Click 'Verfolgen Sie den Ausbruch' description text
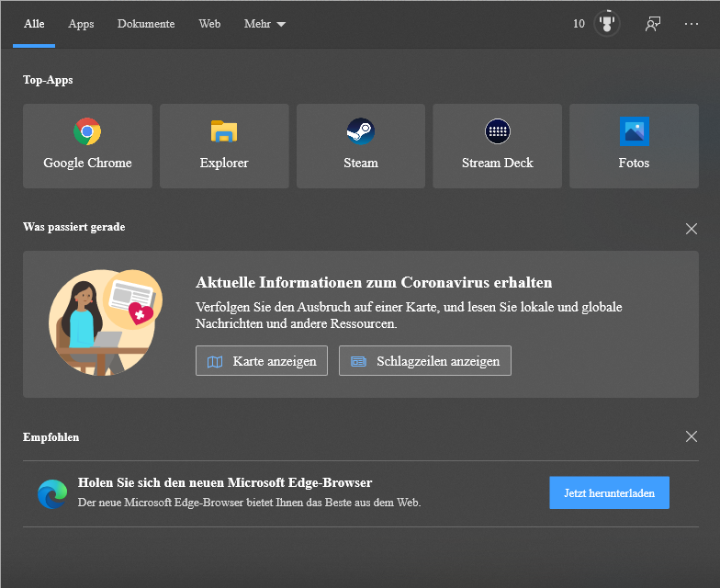This screenshot has height=588, width=720. click(409, 315)
